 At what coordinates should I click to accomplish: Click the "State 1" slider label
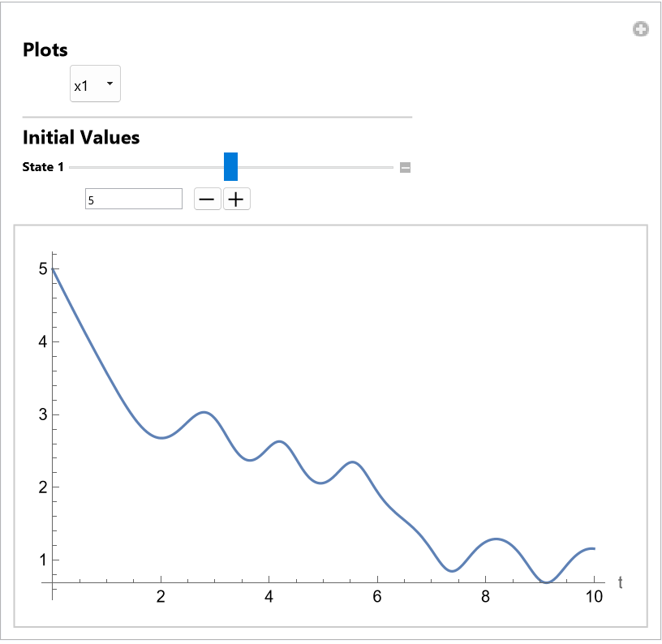tap(43, 168)
